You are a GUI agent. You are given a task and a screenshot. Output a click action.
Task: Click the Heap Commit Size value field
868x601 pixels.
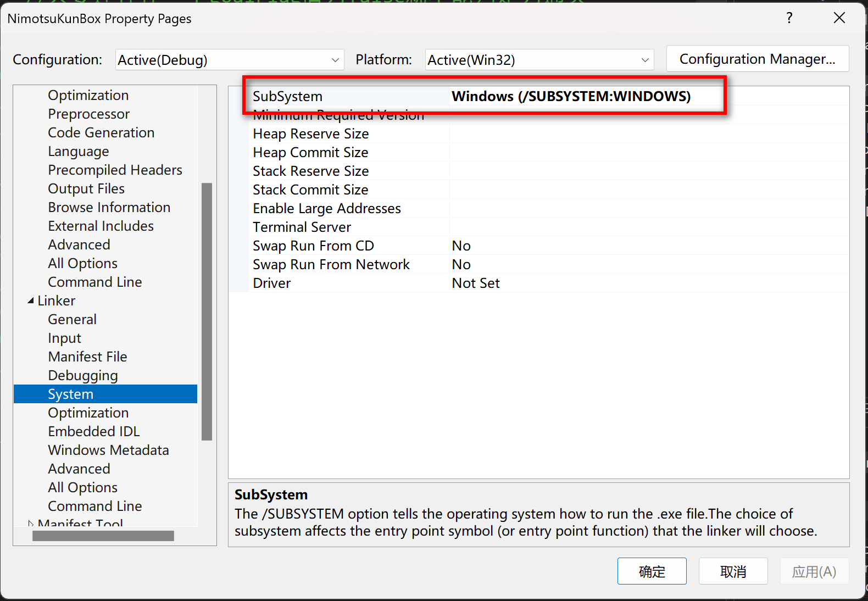pos(649,152)
